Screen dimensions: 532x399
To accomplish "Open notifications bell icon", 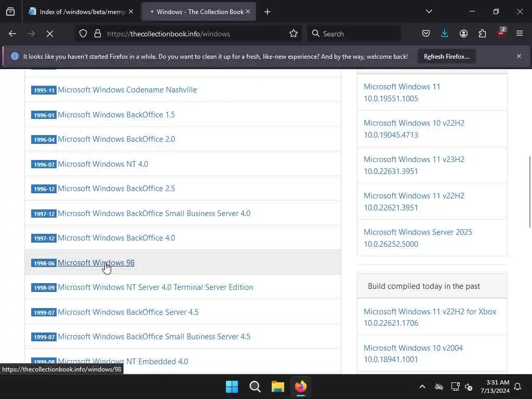I will click(518, 387).
